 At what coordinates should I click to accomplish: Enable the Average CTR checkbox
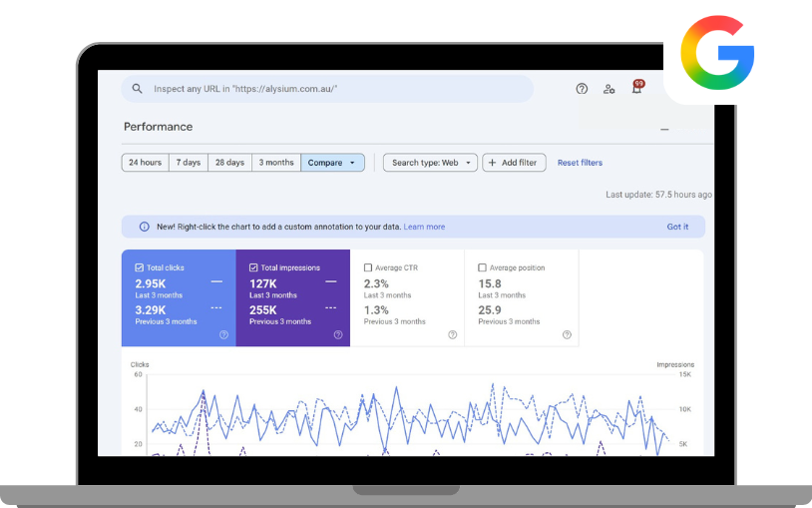coord(368,267)
